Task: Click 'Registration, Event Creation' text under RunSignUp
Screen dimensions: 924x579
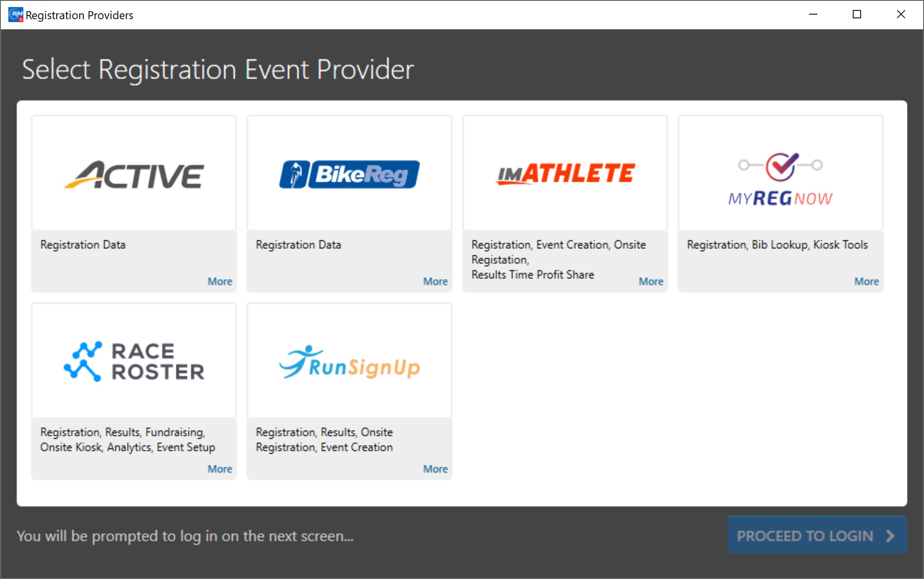Action: coord(324,447)
